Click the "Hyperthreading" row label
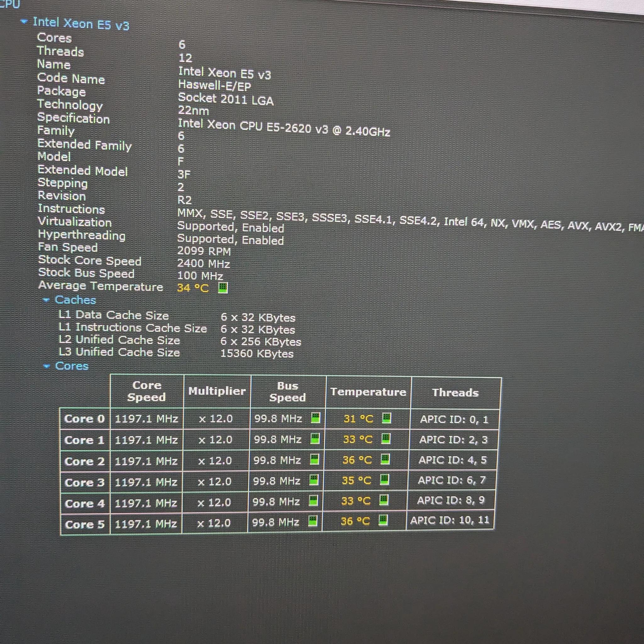The width and height of the screenshot is (644, 644). tap(82, 235)
